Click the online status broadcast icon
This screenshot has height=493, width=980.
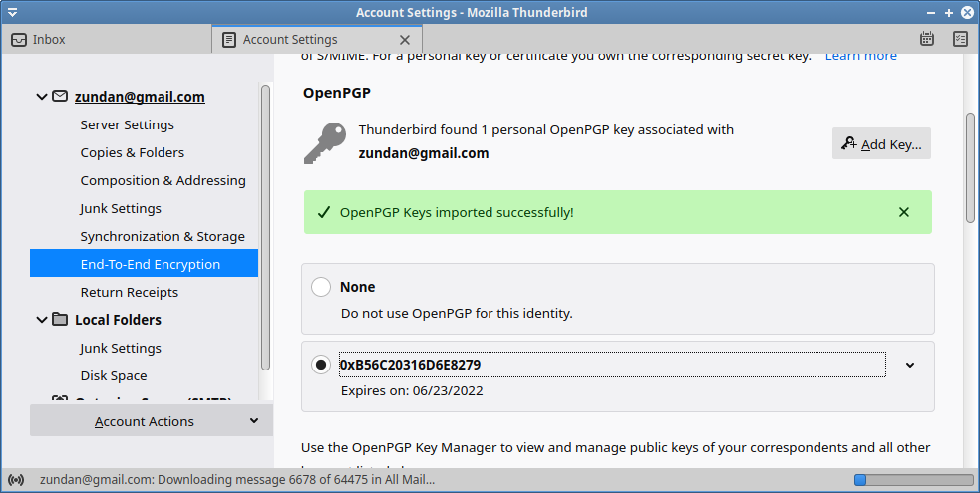coord(16,480)
